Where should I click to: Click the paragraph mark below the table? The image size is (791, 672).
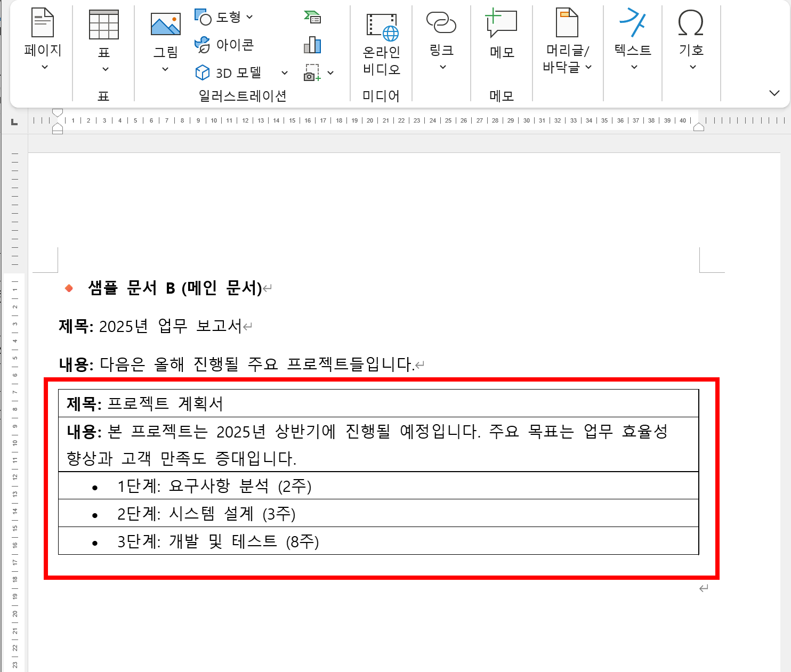[704, 588]
